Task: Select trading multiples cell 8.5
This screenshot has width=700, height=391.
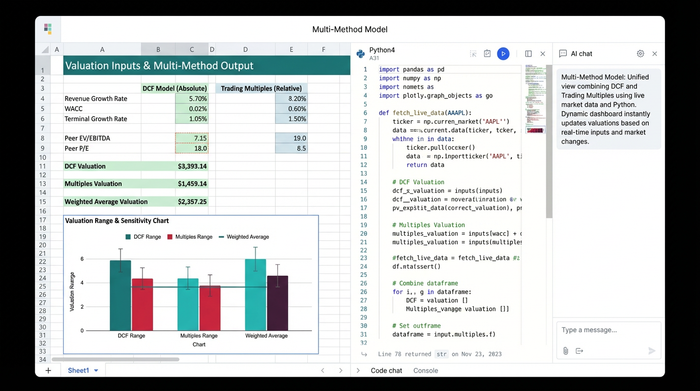Action: point(291,148)
